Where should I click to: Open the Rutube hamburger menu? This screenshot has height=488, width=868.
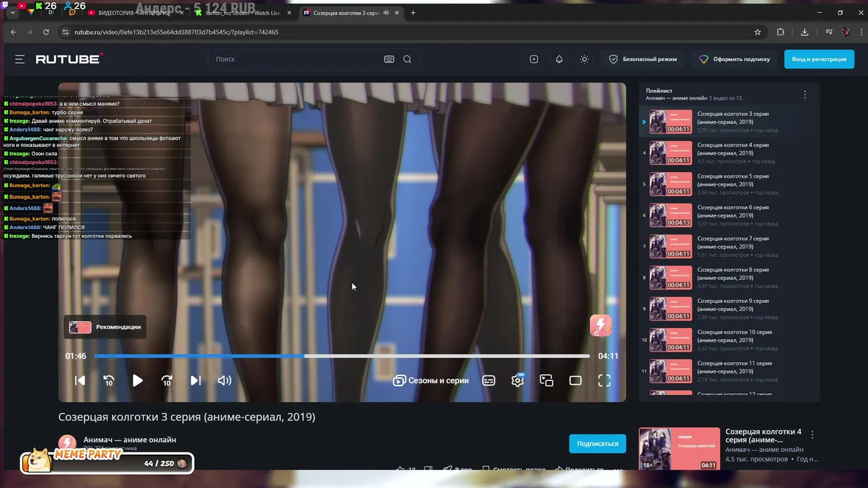coord(20,59)
